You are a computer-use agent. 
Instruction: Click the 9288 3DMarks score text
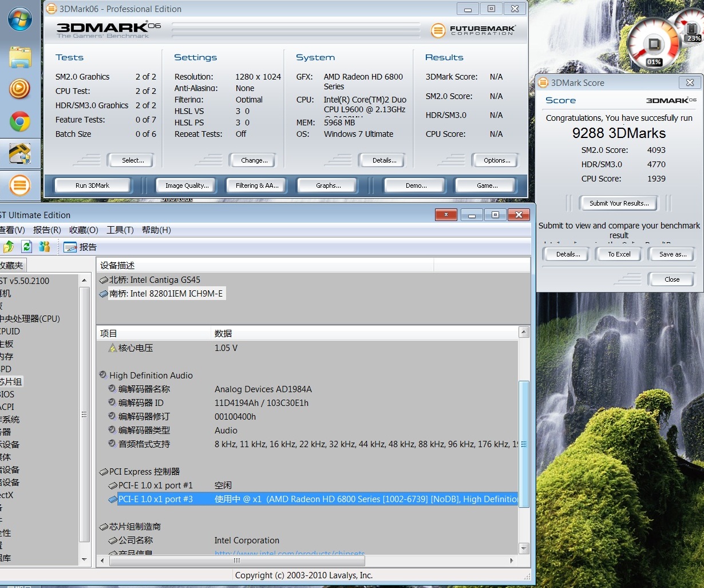click(x=619, y=133)
